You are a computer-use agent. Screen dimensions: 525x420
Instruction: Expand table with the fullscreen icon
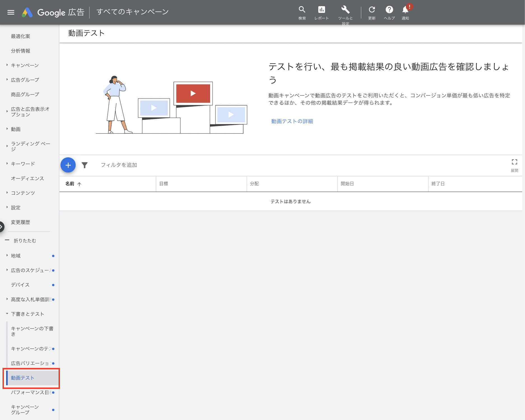click(514, 162)
